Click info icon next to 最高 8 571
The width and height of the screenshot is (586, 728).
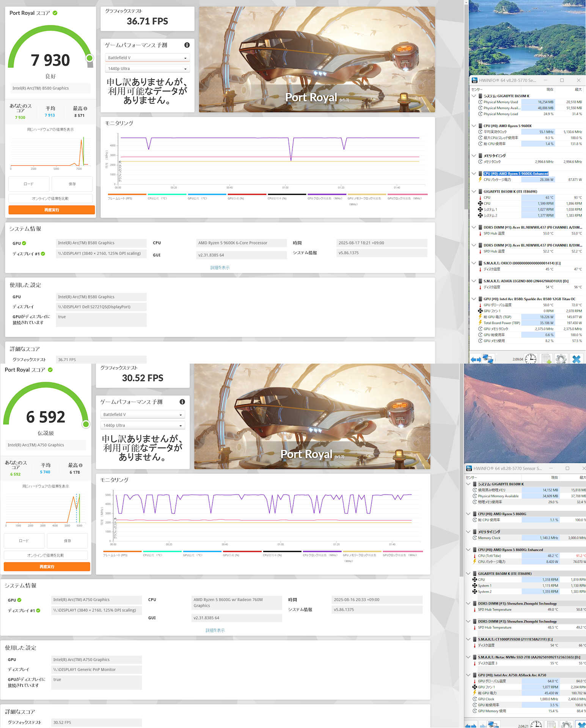(x=85, y=108)
